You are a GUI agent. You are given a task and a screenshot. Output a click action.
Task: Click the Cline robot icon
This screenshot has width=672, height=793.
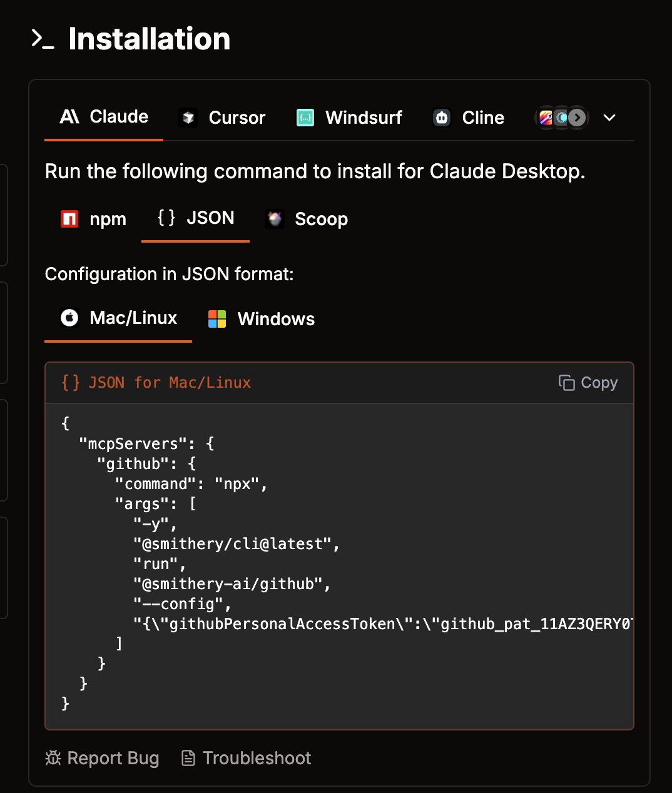coord(442,118)
